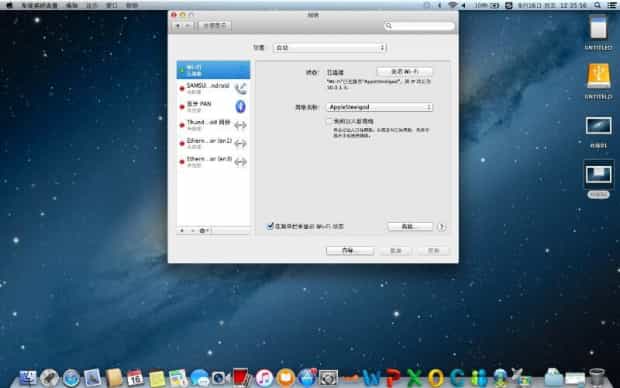This screenshot has width=620, height=388.
Task: Click date and time in menu bar
Action: (553, 5)
